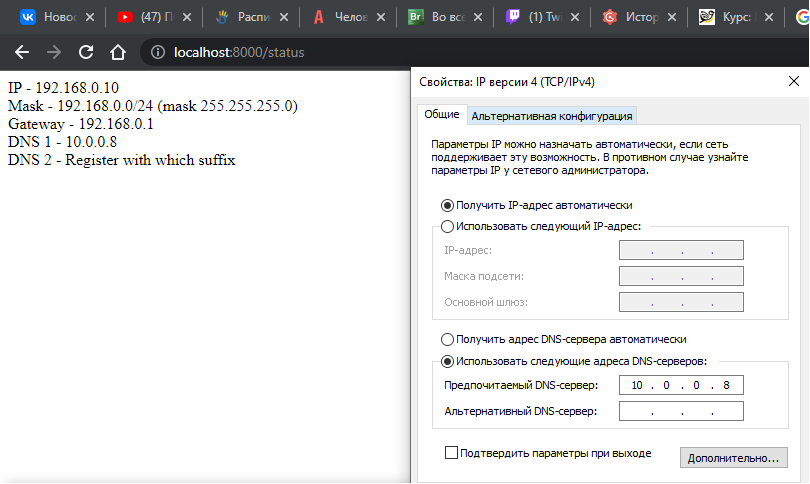Choose 'Получить адрес DNS-сервера автоматически'

447,339
